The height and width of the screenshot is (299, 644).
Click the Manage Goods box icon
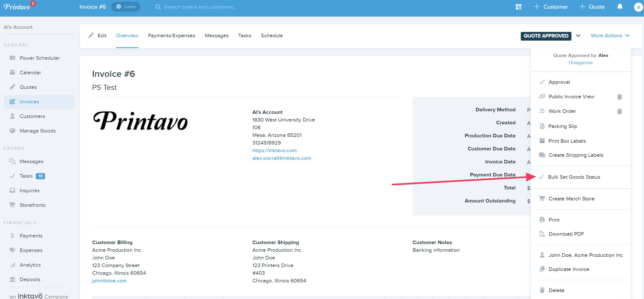(x=12, y=130)
